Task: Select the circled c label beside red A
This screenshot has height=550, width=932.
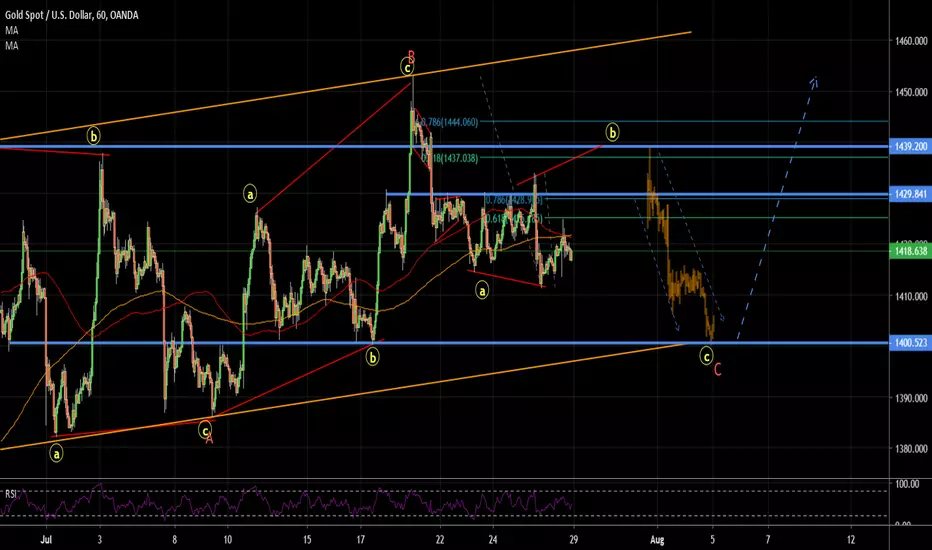Action: 204,430
